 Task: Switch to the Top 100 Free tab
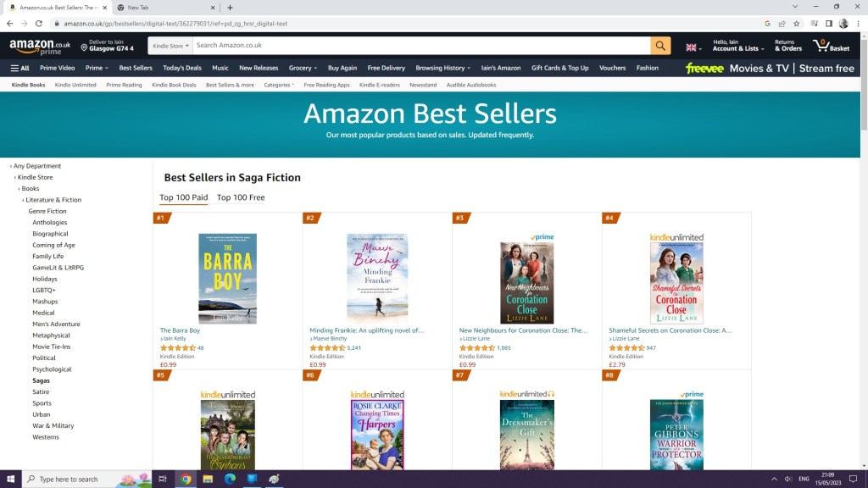[241, 197]
